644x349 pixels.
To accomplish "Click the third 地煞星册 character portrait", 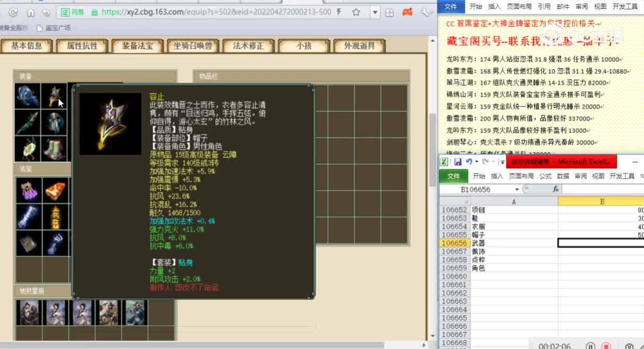I will (82, 313).
